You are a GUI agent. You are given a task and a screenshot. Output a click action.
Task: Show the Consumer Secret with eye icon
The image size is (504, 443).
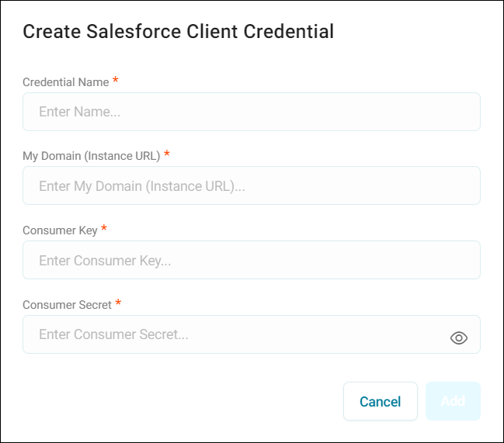[459, 337]
